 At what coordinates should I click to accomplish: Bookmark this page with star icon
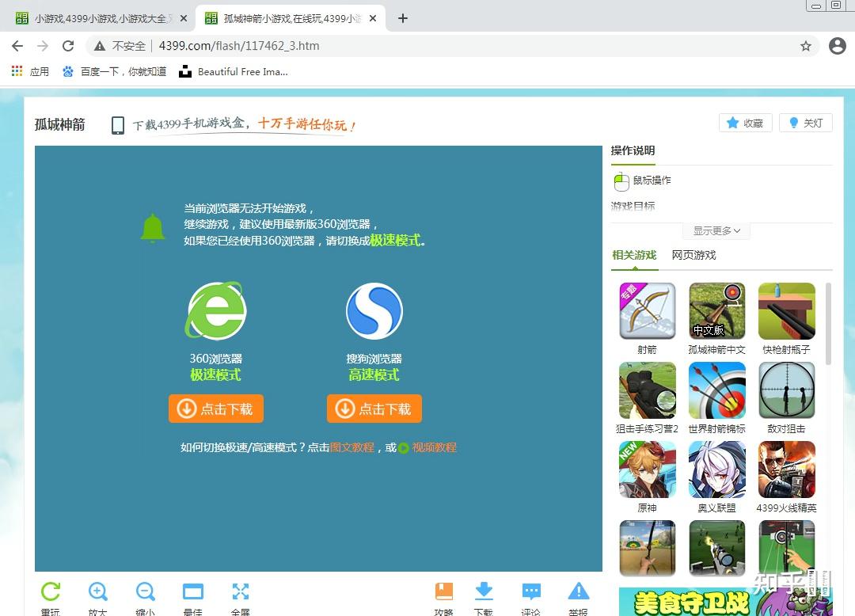pyautogui.click(x=805, y=47)
